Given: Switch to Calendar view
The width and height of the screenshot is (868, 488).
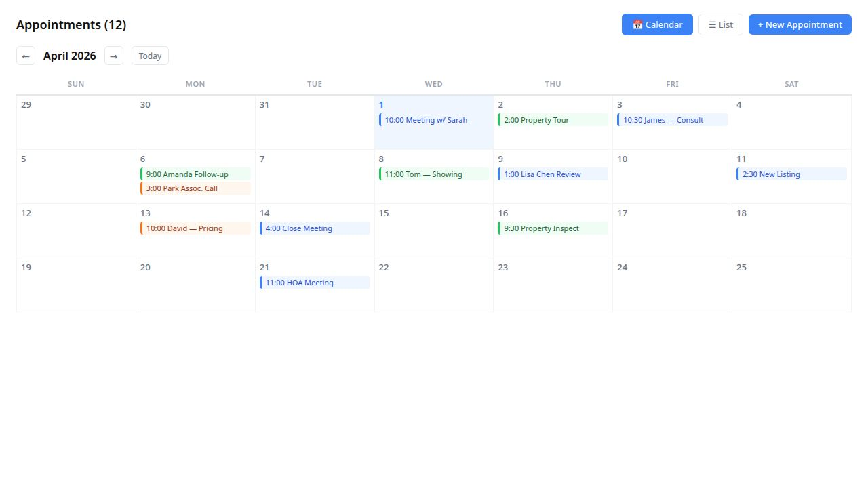Looking at the screenshot, I should [656, 24].
